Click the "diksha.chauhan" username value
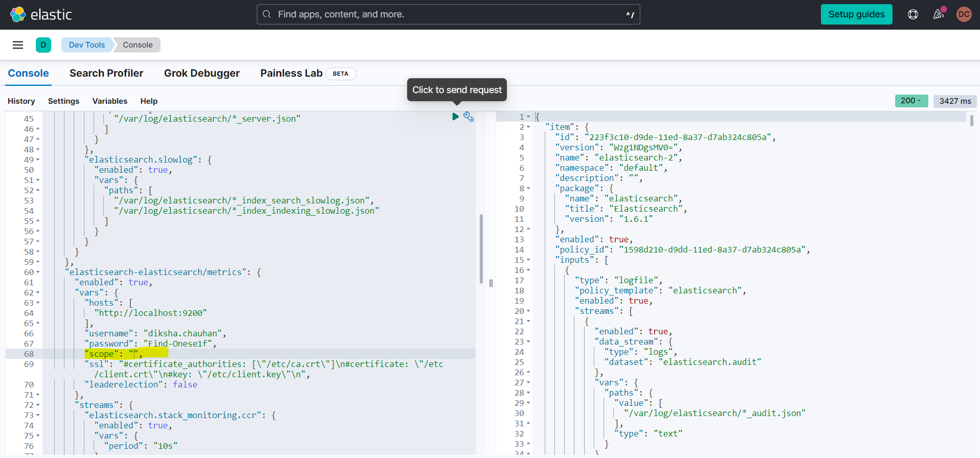980x458 pixels. pyautogui.click(x=183, y=333)
